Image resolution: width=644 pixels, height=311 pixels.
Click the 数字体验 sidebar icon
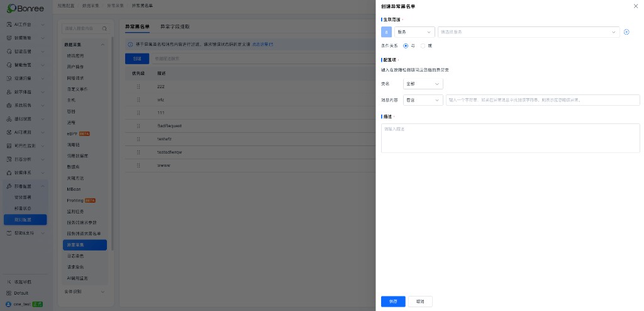coord(9,92)
